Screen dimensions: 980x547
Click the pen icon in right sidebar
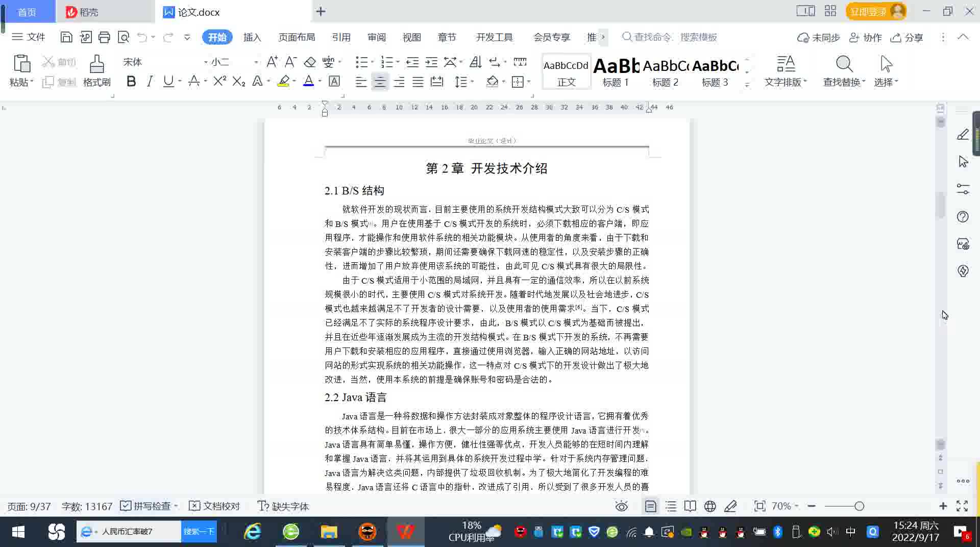click(x=963, y=135)
